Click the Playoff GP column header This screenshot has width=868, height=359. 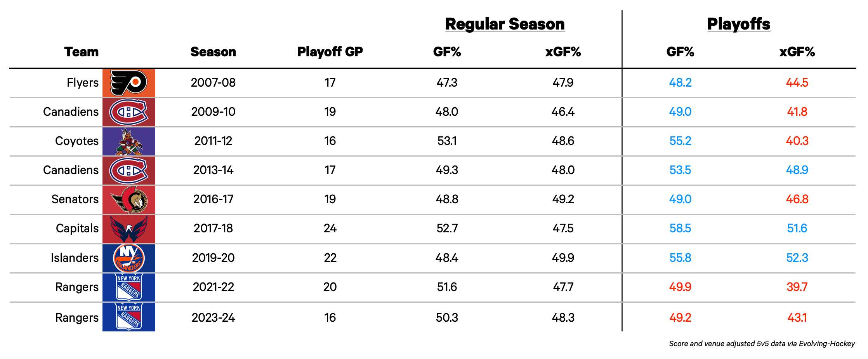click(x=330, y=52)
